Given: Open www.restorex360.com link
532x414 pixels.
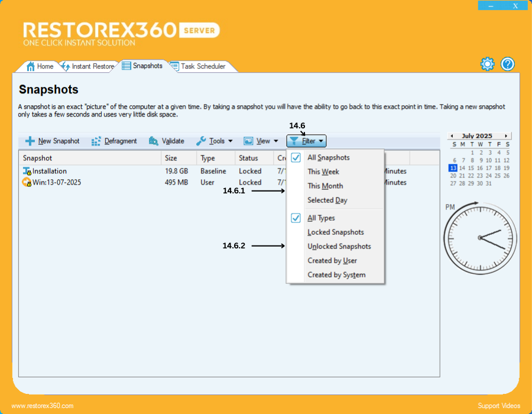Looking at the screenshot, I should tap(43, 406).
